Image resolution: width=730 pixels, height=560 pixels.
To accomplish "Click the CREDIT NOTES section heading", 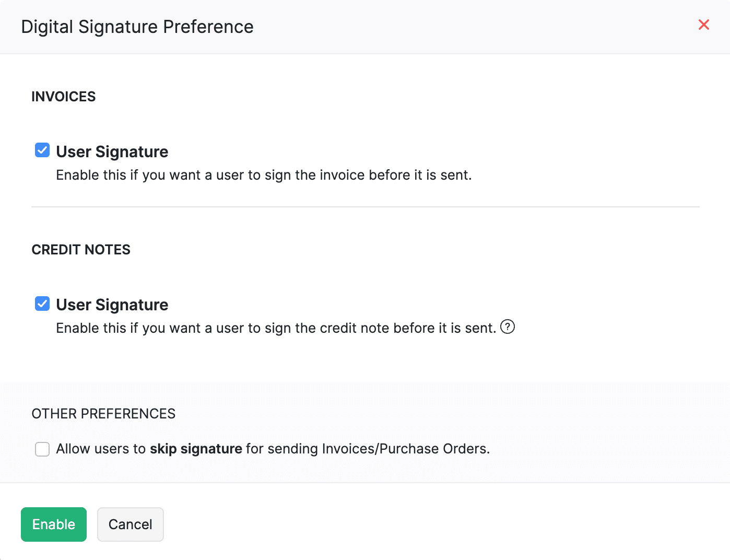I will (x=81, y=250).
